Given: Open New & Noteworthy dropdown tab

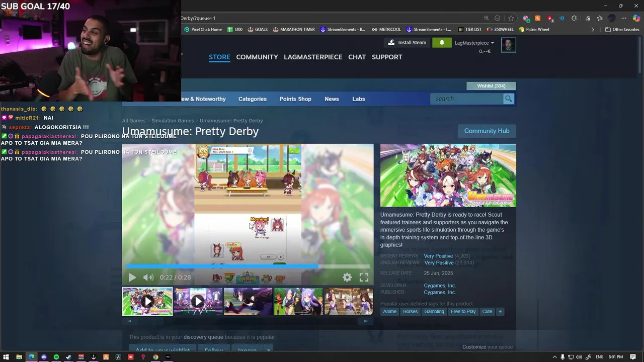Looking at the screenshot, I should tap(203, 99).
